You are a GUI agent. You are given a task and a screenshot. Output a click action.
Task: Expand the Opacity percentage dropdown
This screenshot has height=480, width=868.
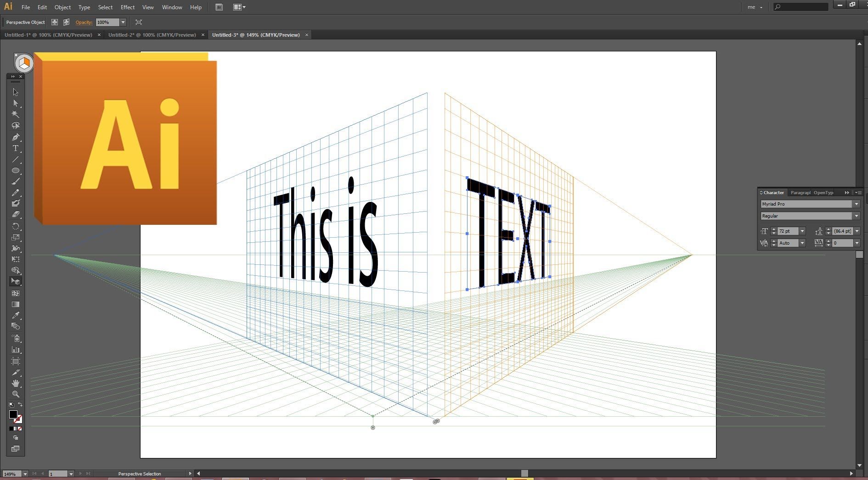[x=123, y=22]
